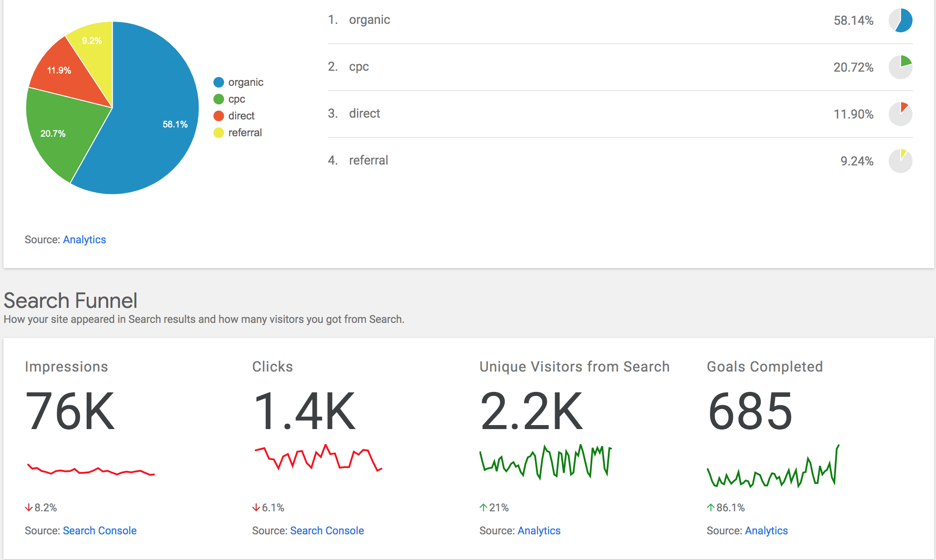Click the organic mini pie icon
The width and height of the screenshot is (936, 560).
point(900,20)
